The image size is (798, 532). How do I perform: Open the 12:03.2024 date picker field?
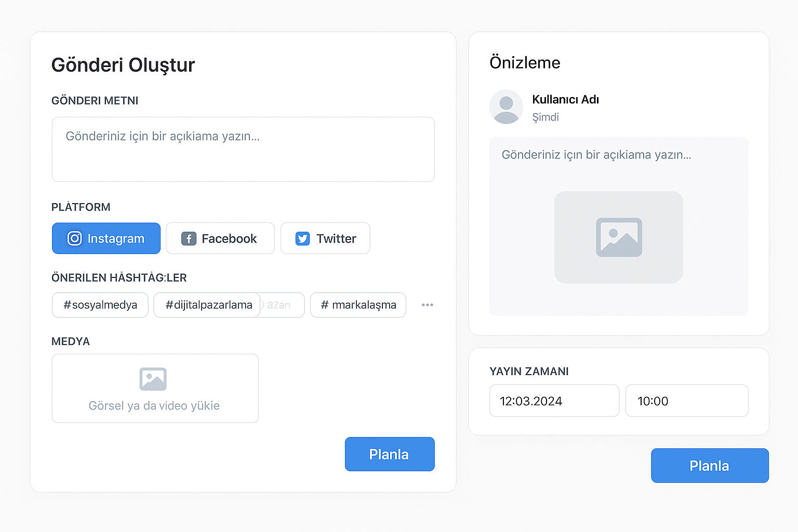(554, 401)
